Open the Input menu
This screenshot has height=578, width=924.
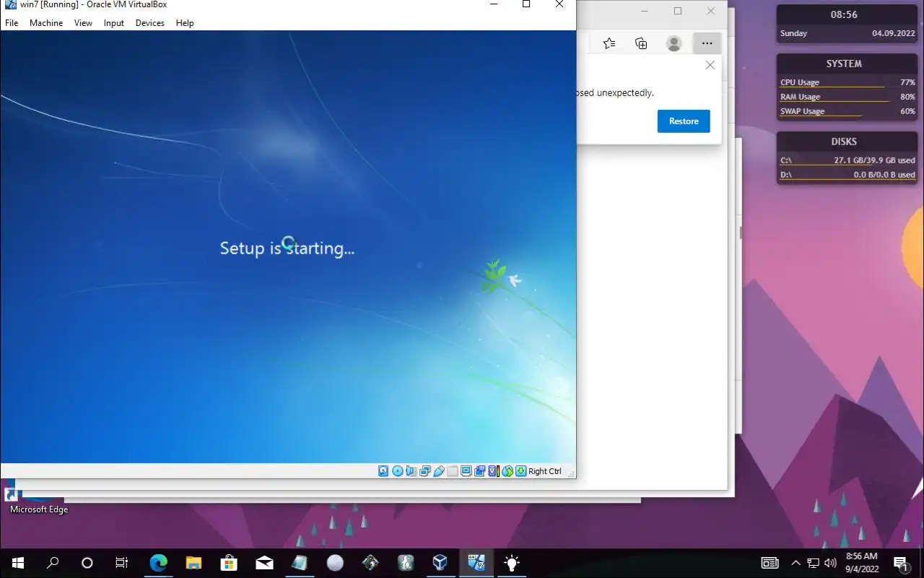[114, 23]
